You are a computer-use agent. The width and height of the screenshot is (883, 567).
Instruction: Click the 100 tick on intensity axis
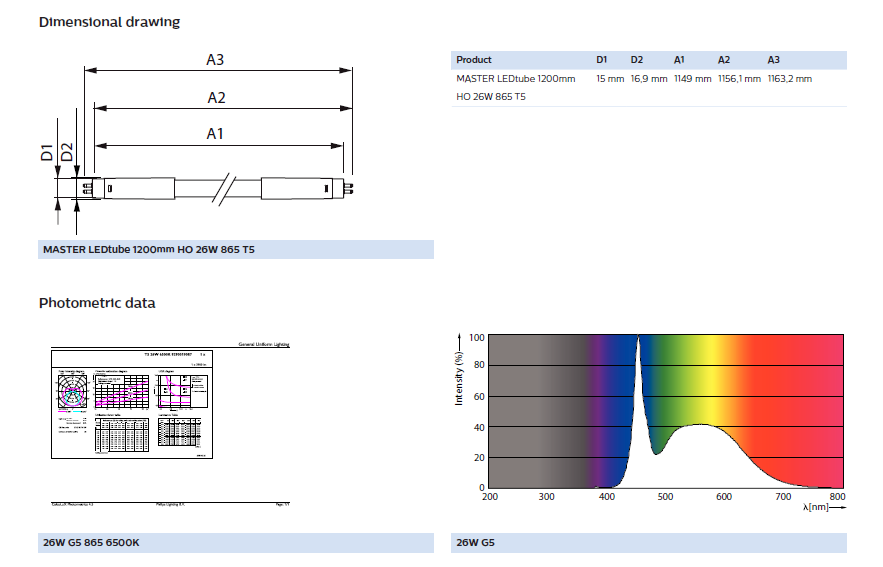click(476, 338)
